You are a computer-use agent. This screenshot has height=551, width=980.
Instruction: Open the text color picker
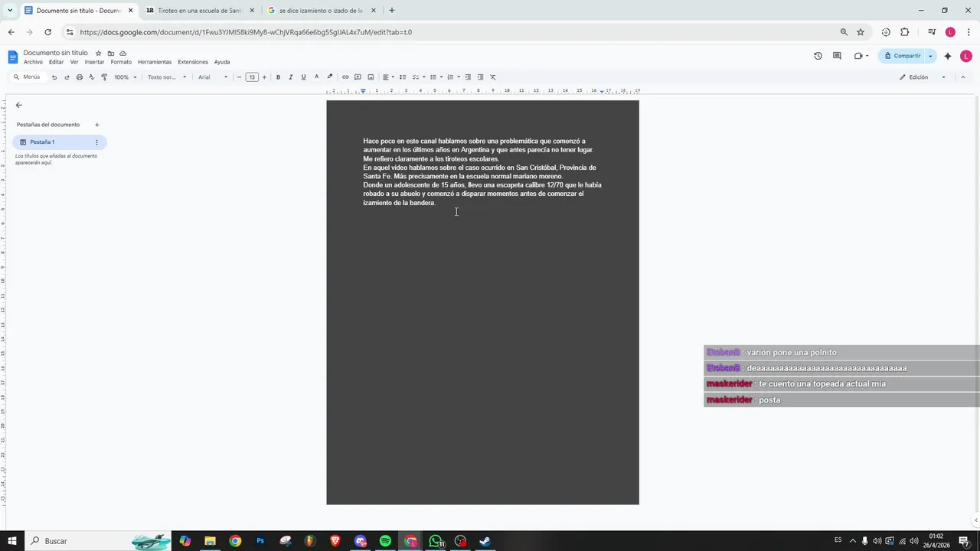(x=316, y=77)
